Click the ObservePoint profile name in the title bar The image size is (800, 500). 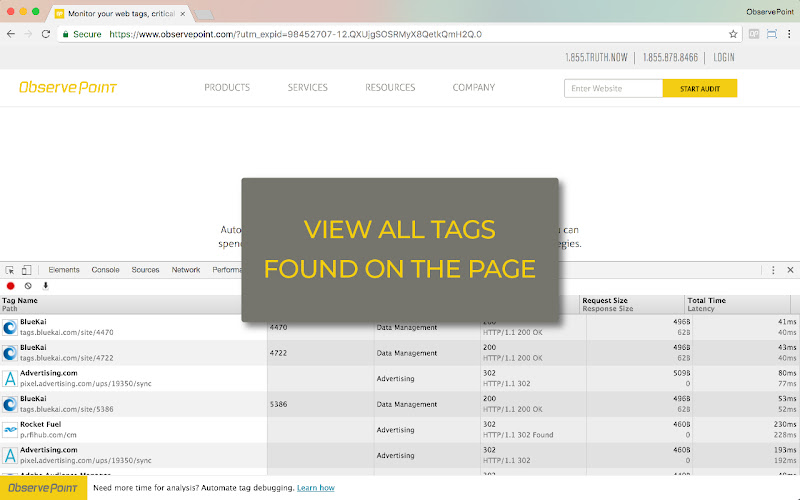pos(770,12)
